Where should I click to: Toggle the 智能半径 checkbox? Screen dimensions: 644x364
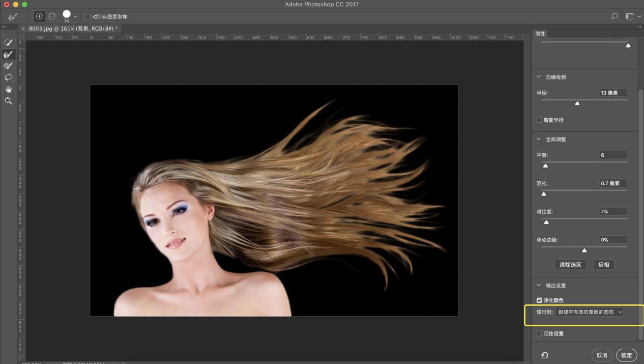click(539, 120)
